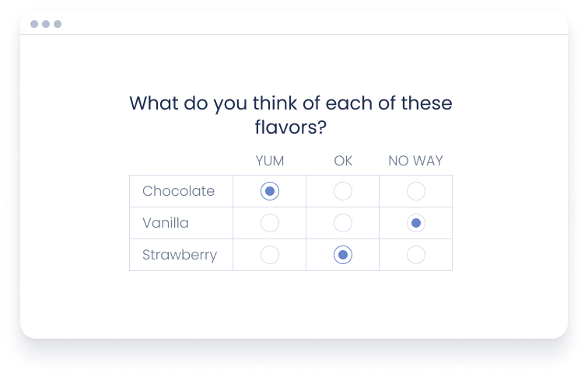Screen dimensions: 588x376
Task: Click the first window control dot
Action: pos(34,24)
